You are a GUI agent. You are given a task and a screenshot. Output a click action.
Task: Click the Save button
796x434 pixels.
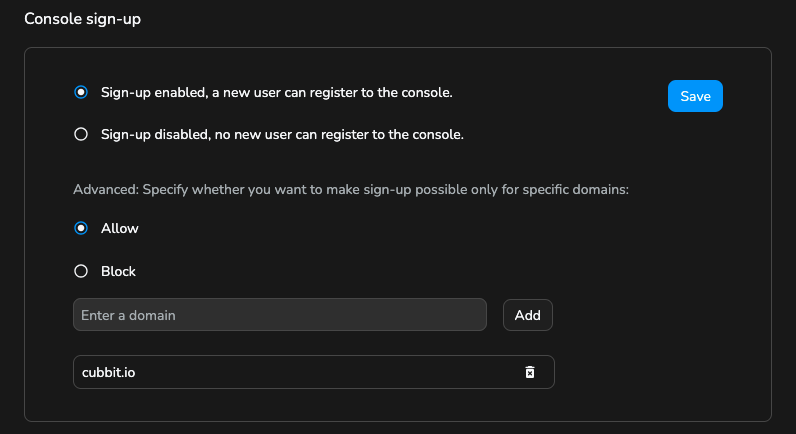pos(695,96)
